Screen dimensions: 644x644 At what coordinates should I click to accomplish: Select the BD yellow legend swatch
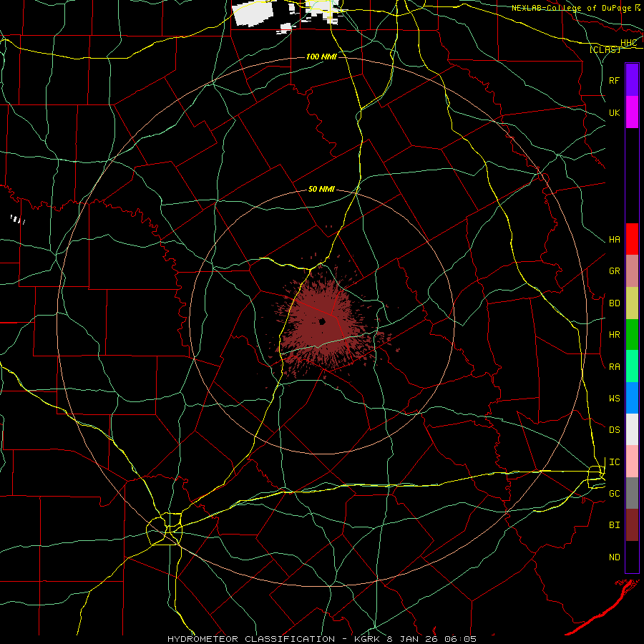(x=632, y=303)
